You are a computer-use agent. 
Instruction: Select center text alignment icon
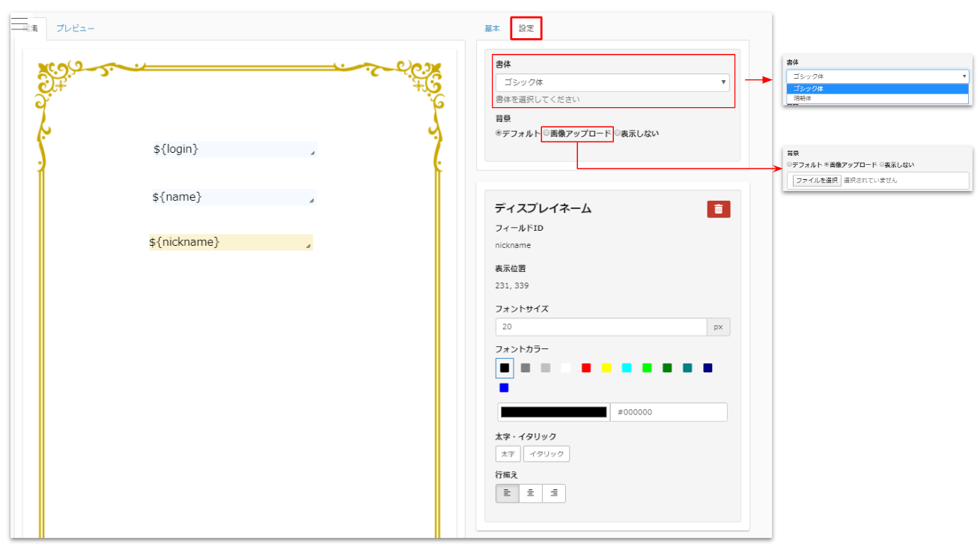pyautogui.click(x=530, y=493)
